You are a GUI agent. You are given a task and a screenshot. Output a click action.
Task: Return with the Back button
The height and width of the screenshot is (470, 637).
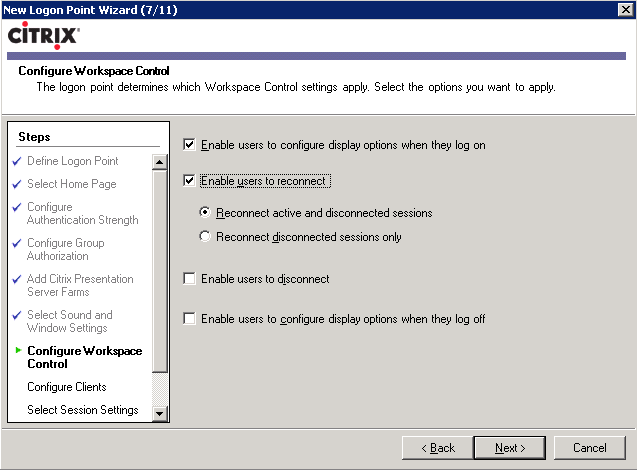[438, 448]
